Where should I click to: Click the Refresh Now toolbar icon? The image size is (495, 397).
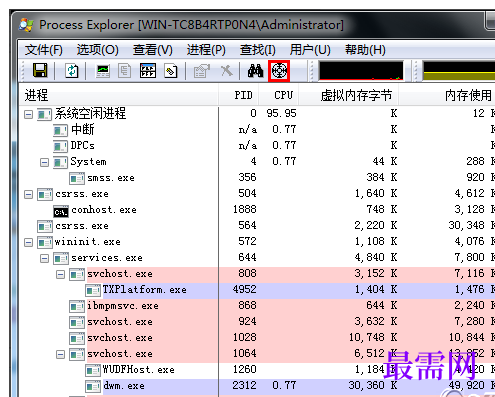(71, 71)
